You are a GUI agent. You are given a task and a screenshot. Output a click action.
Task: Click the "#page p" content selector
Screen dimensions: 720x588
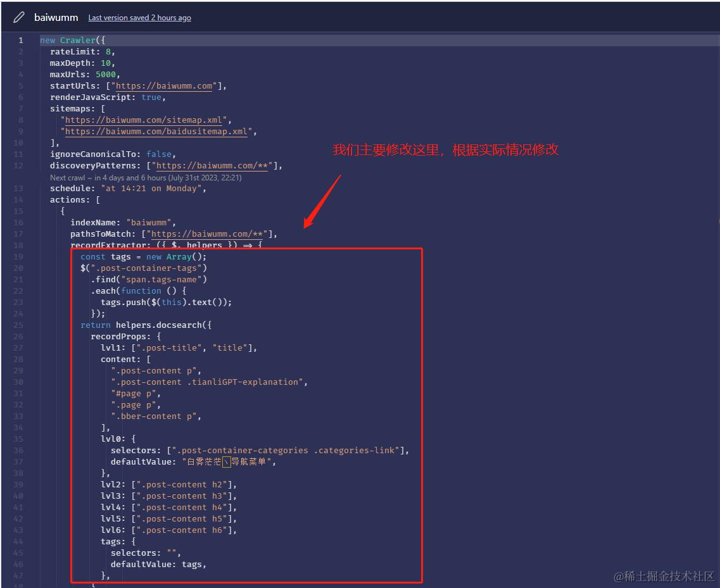[x=133, y=394]
